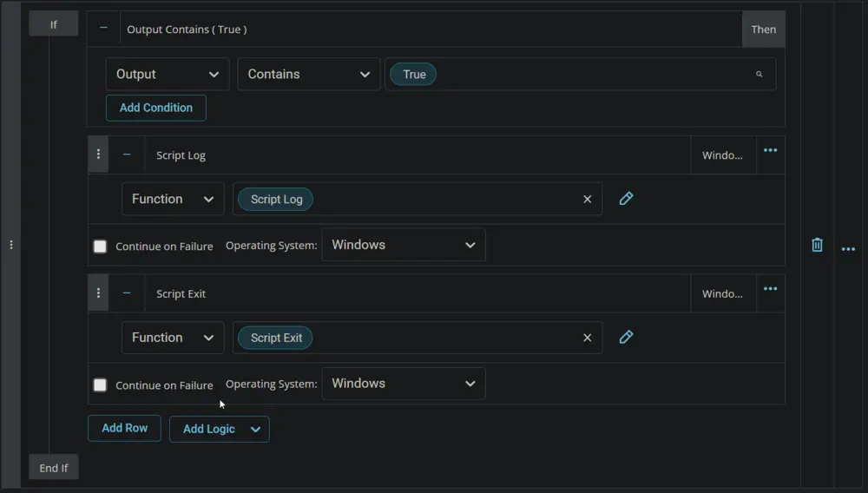Enable Continue on Failure for Script Exit
The width and height of the screenshot is (868, 493).
coord(100,385)
